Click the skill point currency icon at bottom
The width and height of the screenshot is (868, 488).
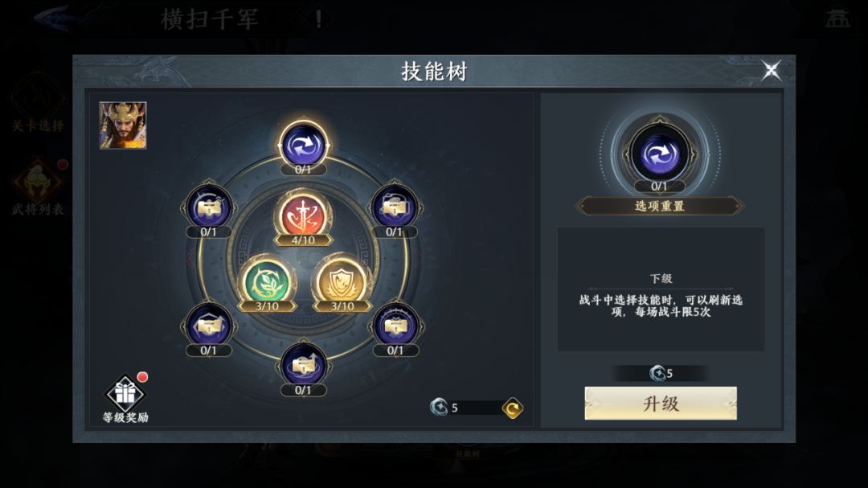tap(440, 407)
